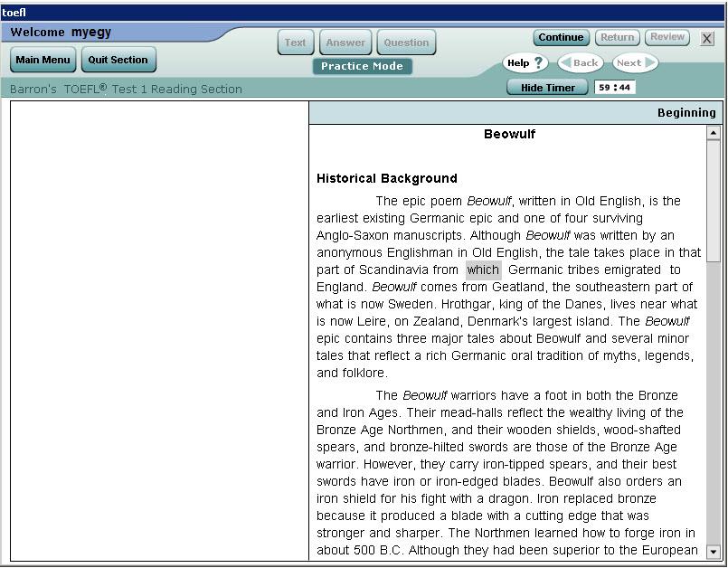Quit the current section
728x568 pixels.
pos(118,60)
